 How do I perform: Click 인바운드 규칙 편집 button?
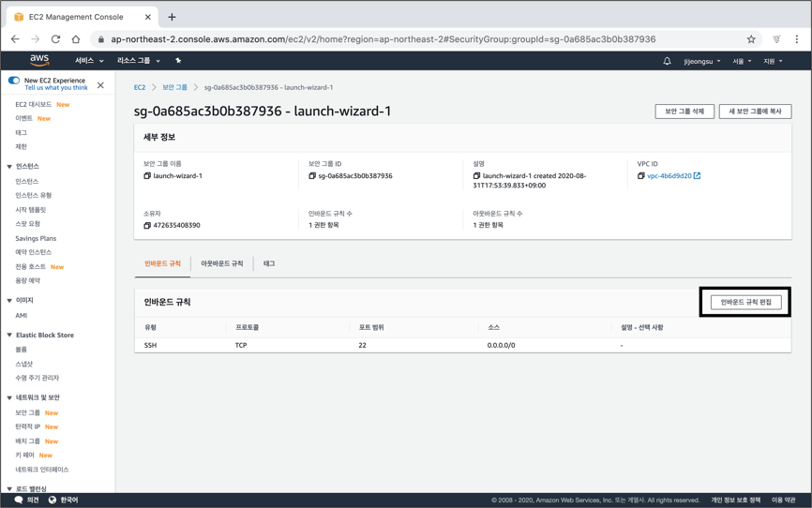[x=745, y=302]
